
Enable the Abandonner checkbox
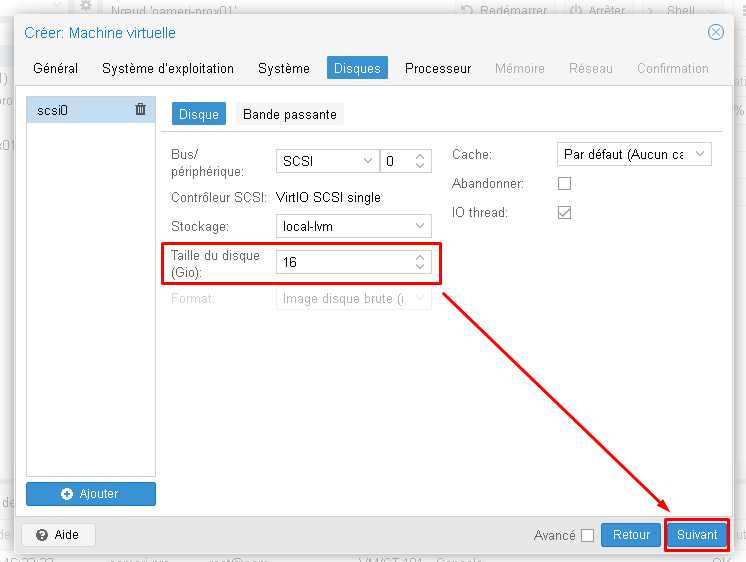click(x=564, y=183)
